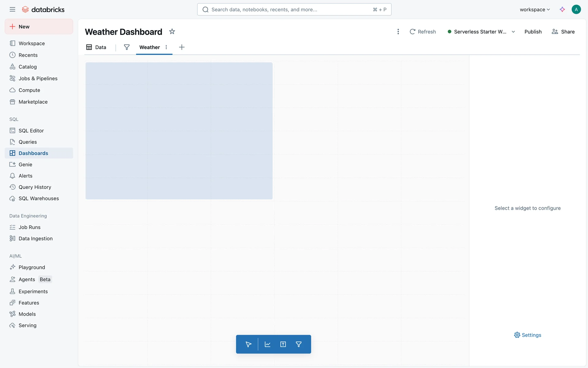This screenshot has height=368, width=588.
Task: Expand the Serverless Starter Warehouse dropdown
Action: click(x=513, y=32)
